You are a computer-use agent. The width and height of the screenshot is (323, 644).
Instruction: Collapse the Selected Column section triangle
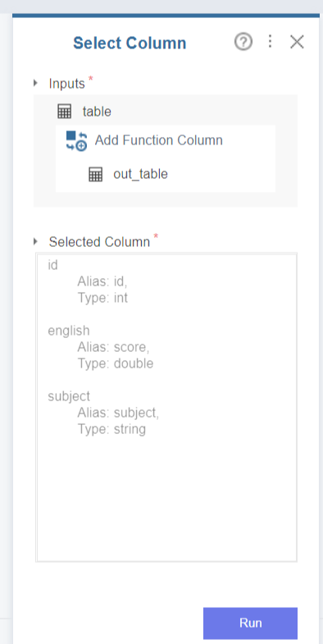(36, 241)
